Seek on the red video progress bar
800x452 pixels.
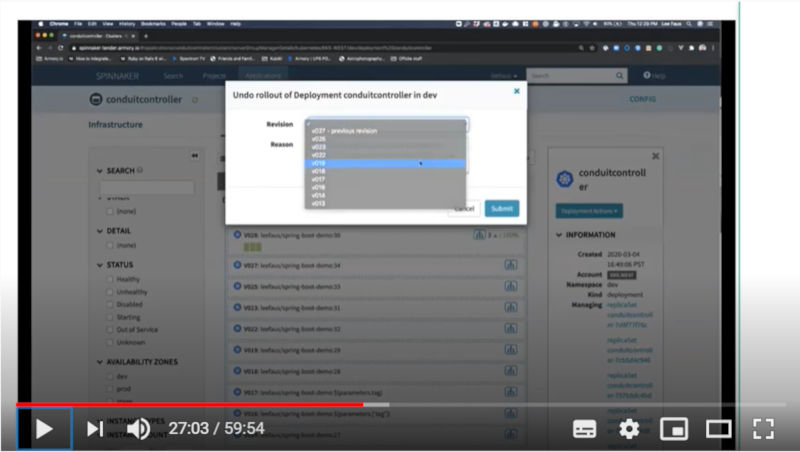tap(190, 405)
